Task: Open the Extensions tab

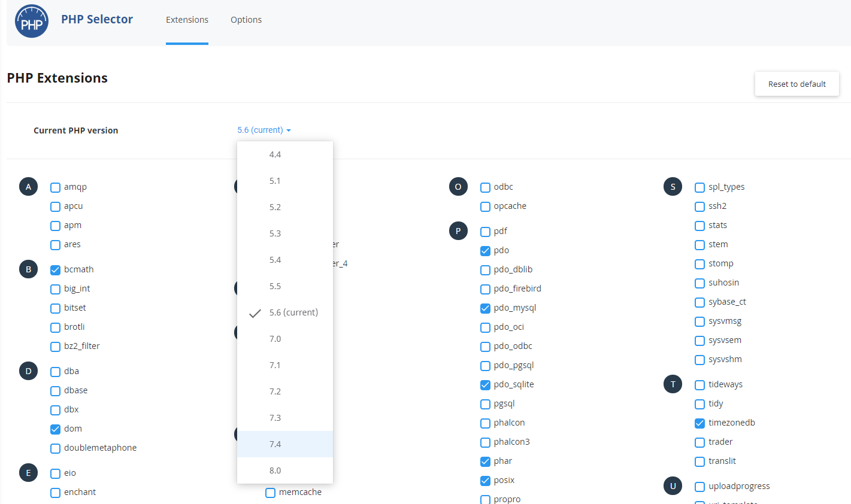Action: (187, 20)
